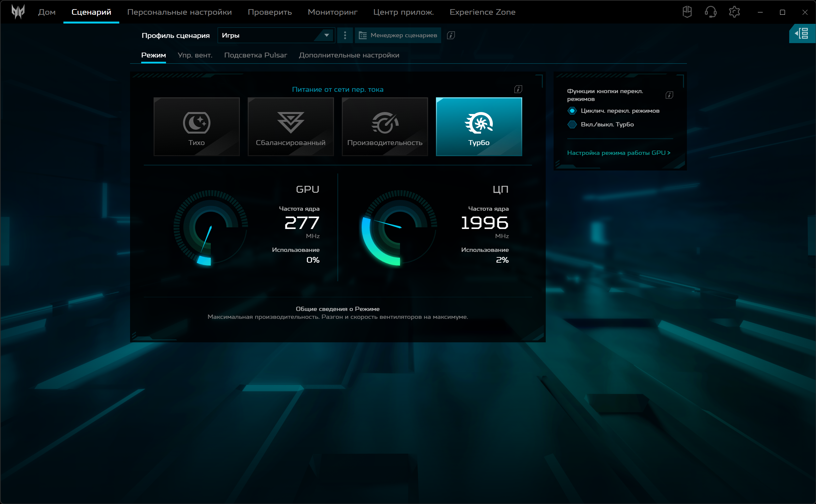
Task: Expand the side panel toggle icon
Action: (x=801, y=33)
